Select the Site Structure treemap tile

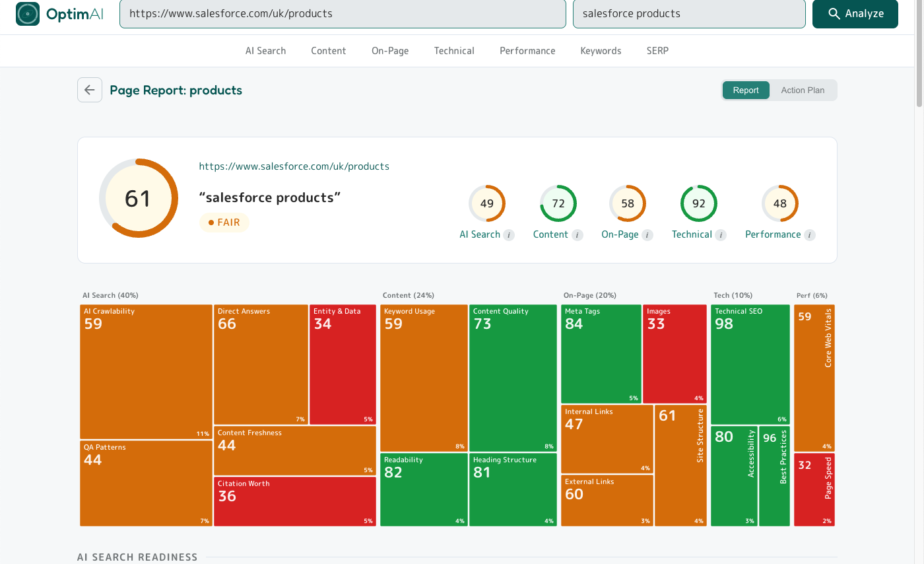680,466
